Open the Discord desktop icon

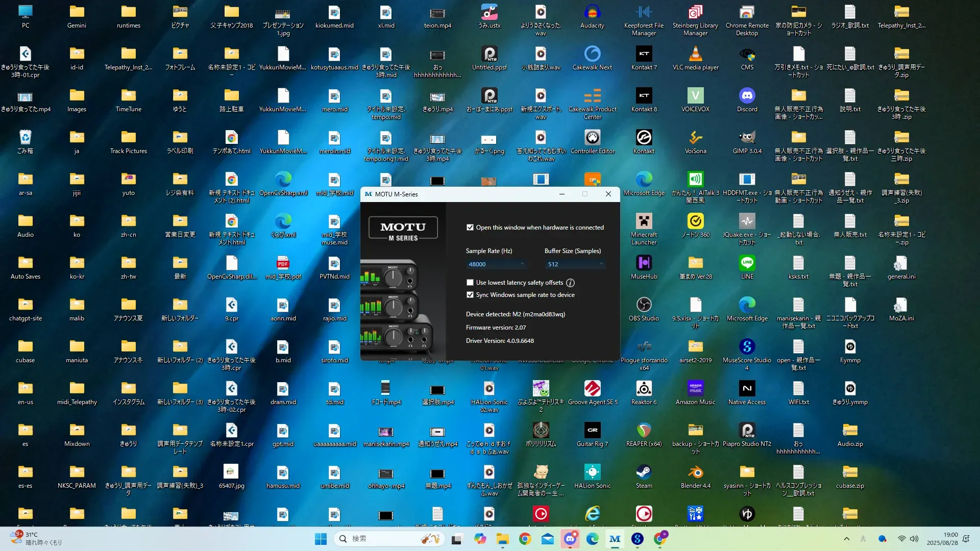(747, 96)
